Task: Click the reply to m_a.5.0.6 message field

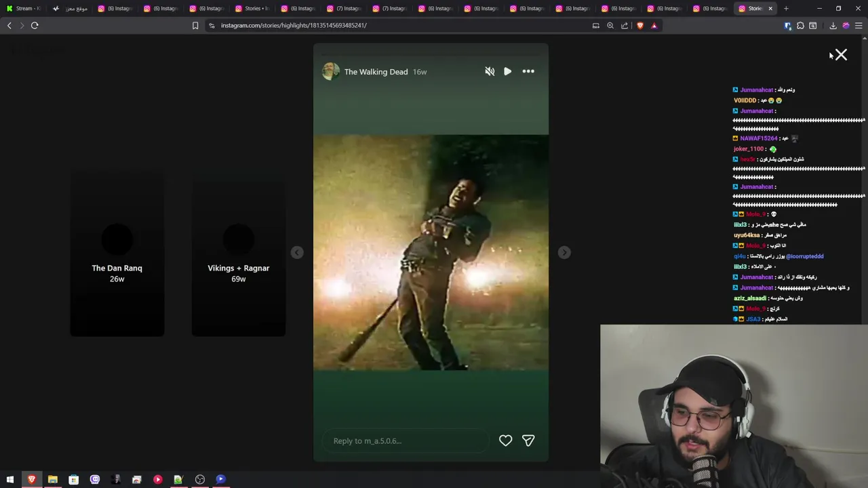Action: (x=405, y=441)
